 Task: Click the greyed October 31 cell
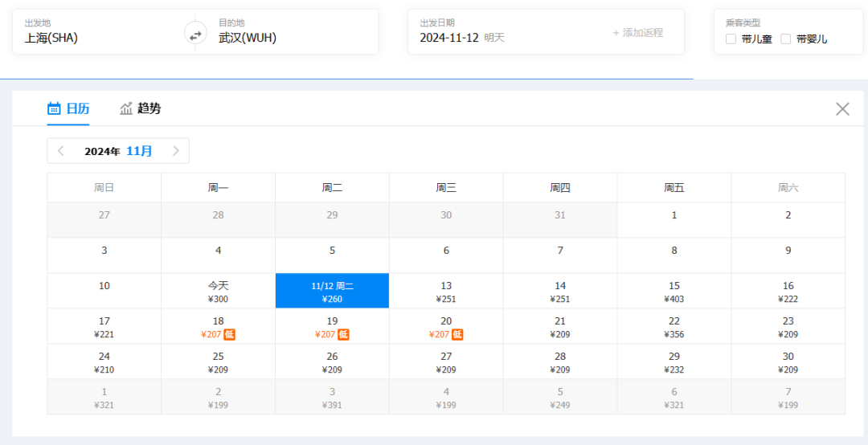pyautogui.click(x=560, y=220)
